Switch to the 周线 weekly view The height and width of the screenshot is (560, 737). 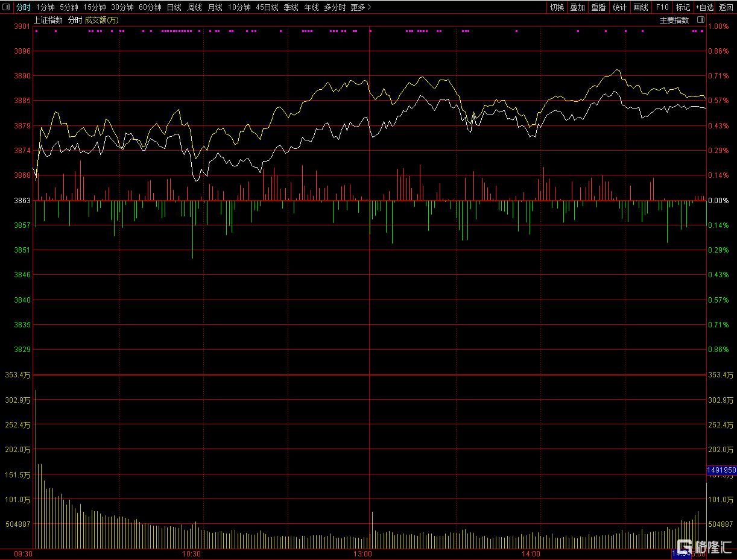click(194, 7)
